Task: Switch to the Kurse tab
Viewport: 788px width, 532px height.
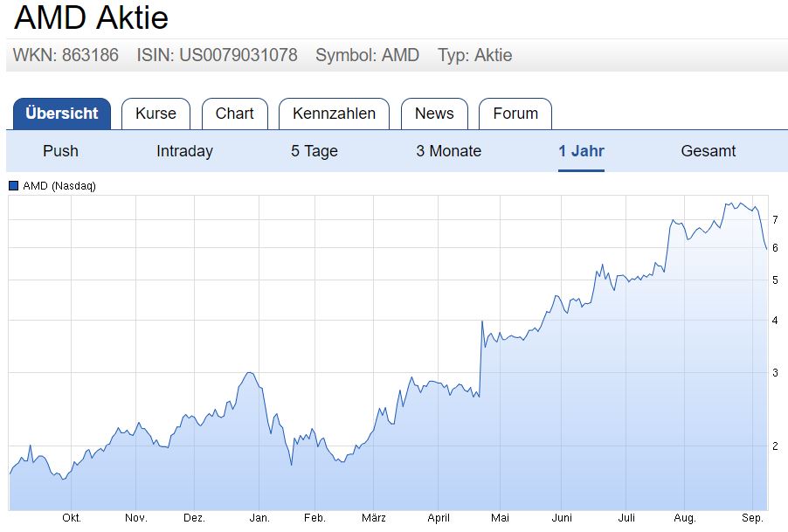Action: coord(156,114)
